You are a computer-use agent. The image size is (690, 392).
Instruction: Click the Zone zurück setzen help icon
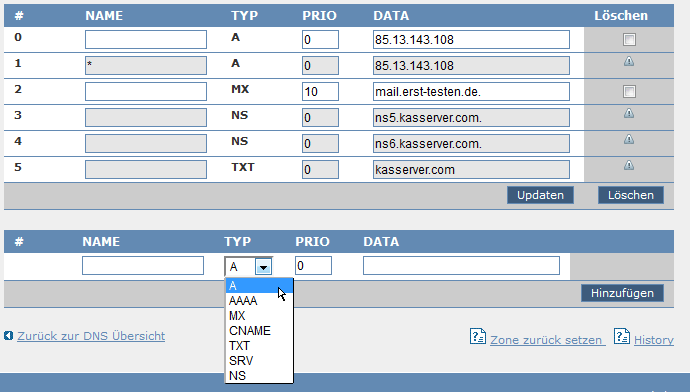point(478,337)
